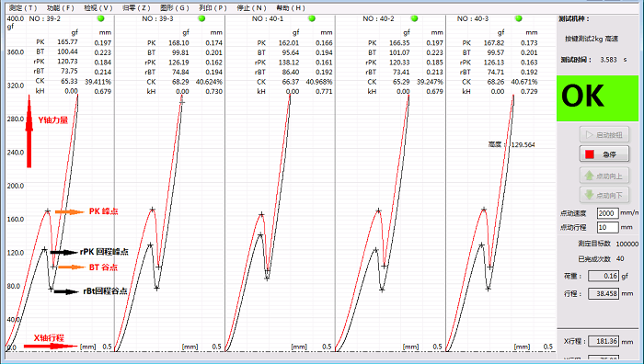Viewport: 644px width, 364px height.
Task: Click the green status light of NO:39-3
Action: pos(201,18)
